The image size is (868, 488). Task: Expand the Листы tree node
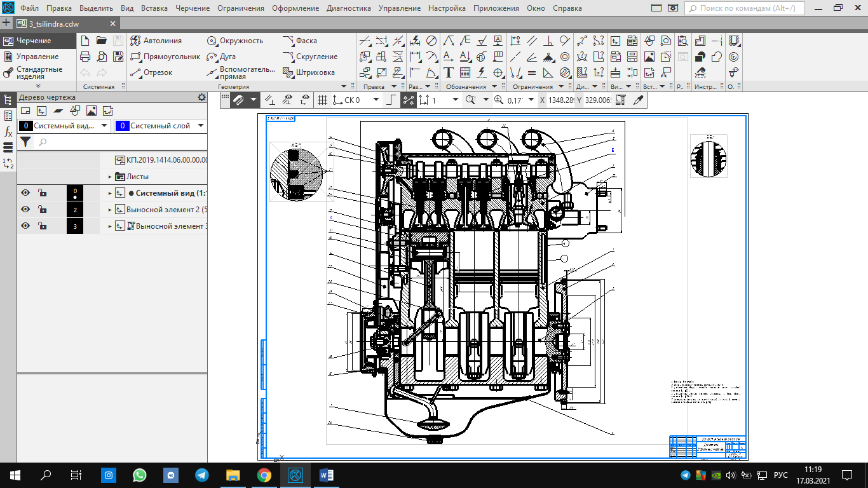point(109,177)
